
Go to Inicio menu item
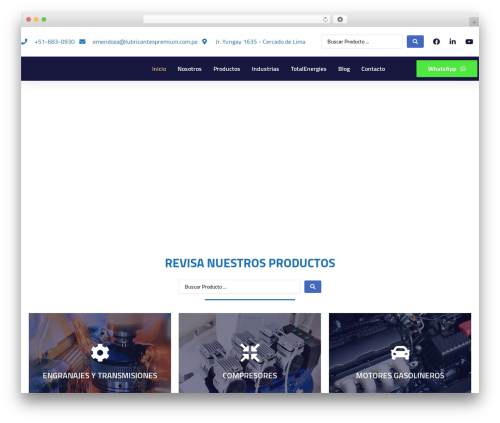(159, 69)
